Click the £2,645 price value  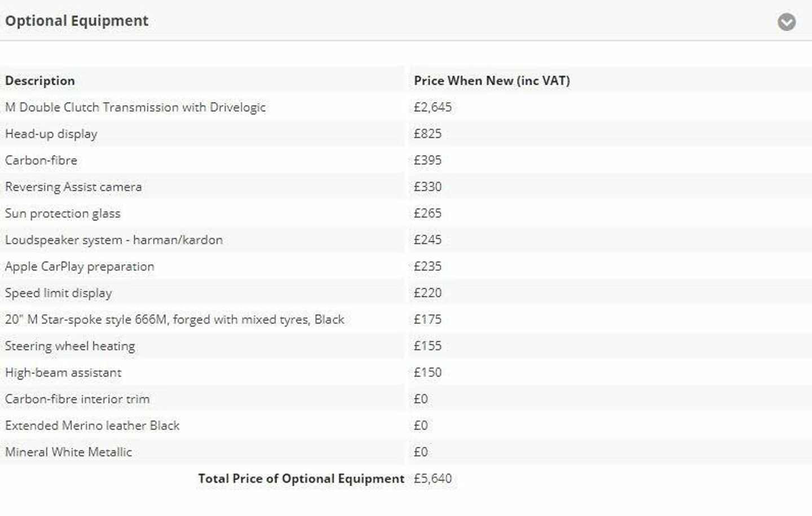[433, 107]
